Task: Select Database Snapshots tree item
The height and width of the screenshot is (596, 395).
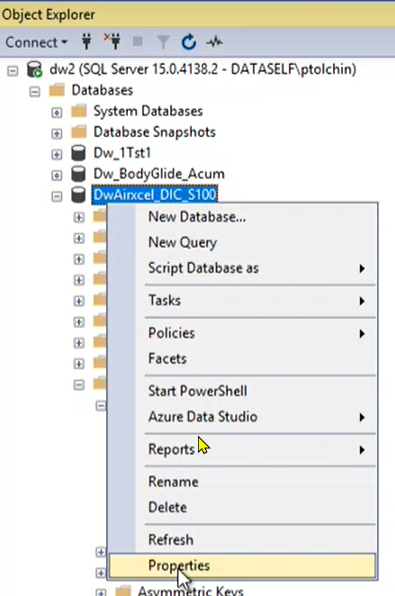Action: (154, 132)
